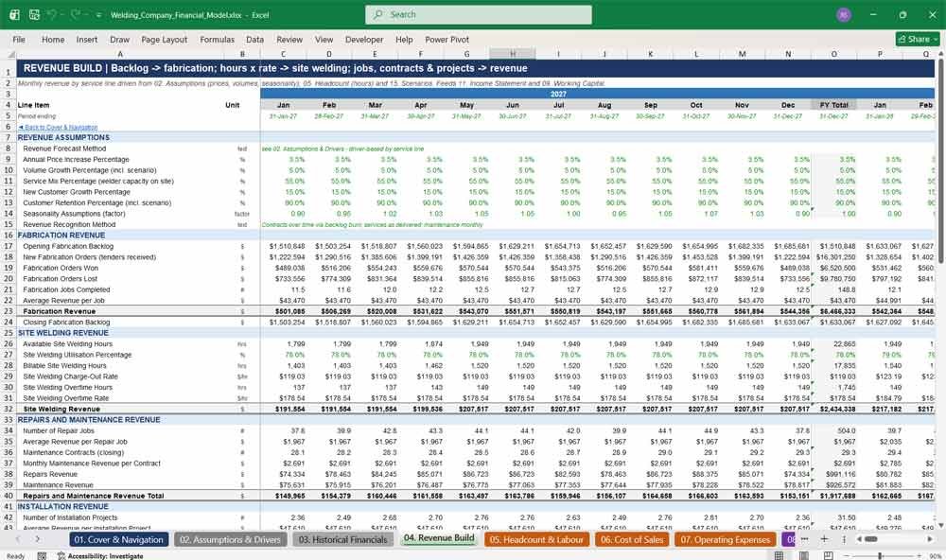Click the horizontal scroll left arrow
Screen dimensions: 946x560
click(857, 539)
